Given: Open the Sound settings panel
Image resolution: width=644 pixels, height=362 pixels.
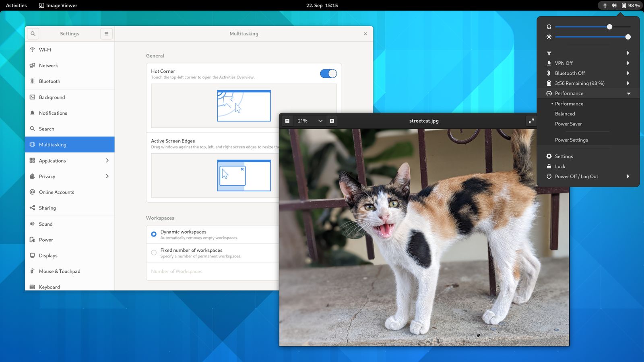Looking at the screenshot, I should click(x=45, y=224).
